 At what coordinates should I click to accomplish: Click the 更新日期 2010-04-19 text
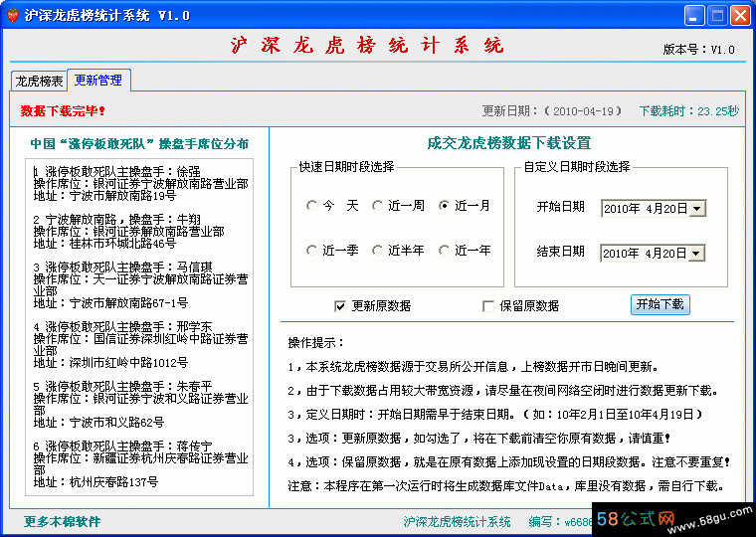click(x=552, y=111)
